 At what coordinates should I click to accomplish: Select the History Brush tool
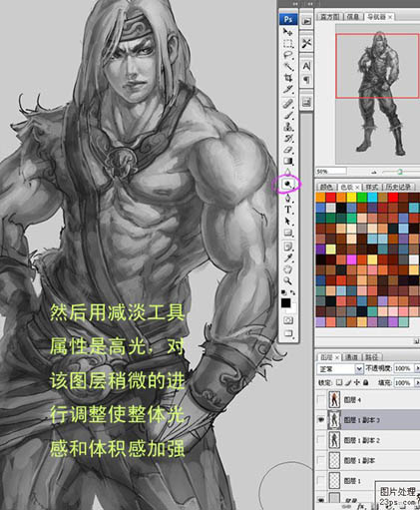pyautogui.click(x=288, y=138)
